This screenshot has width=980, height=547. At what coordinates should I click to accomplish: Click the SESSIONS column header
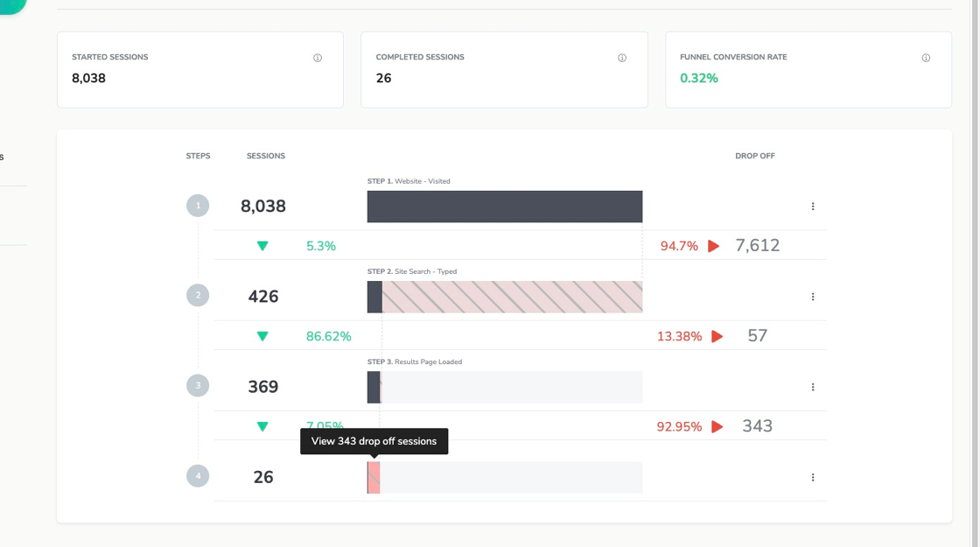(266, 156)
